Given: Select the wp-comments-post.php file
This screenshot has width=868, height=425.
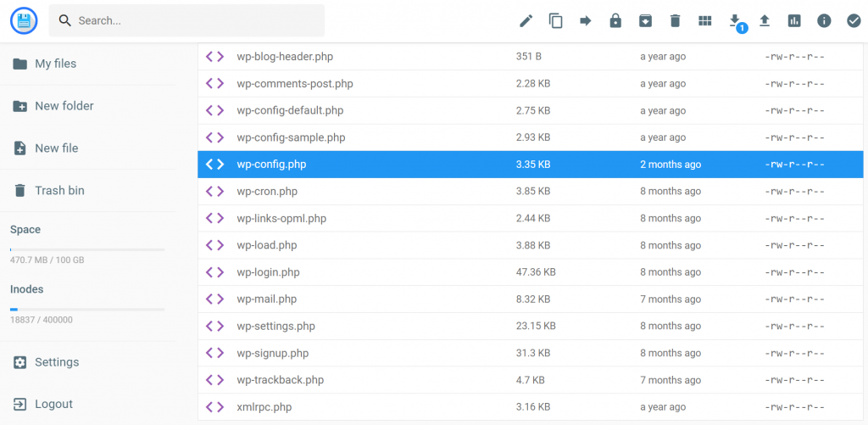Looking at the screenshot, I should point(531,84).
